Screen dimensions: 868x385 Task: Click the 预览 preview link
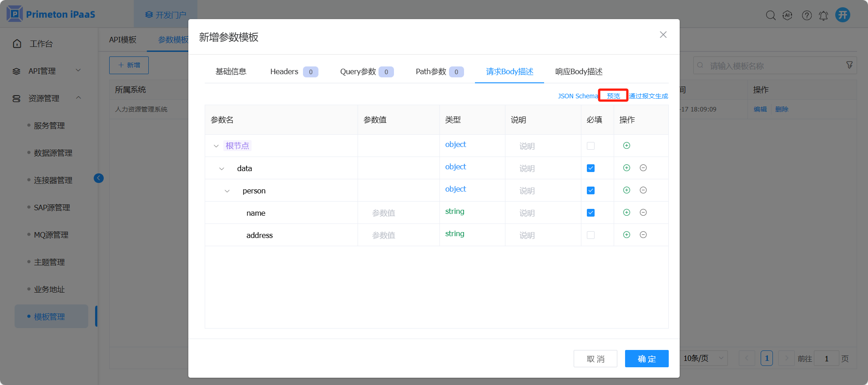pyautogui.click(x=613, y=96)
